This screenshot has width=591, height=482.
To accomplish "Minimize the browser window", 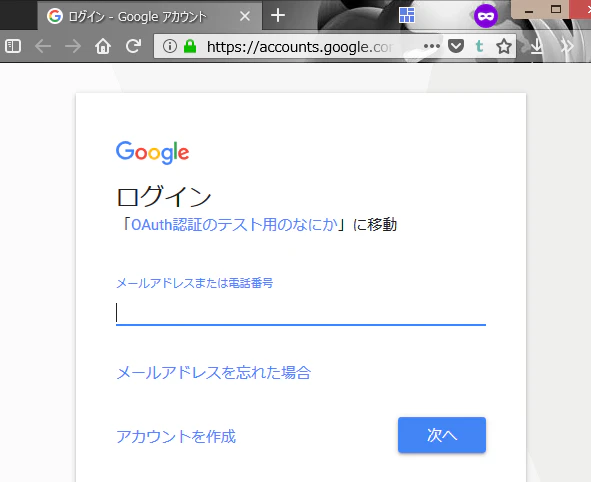I will tap(529, 11).
